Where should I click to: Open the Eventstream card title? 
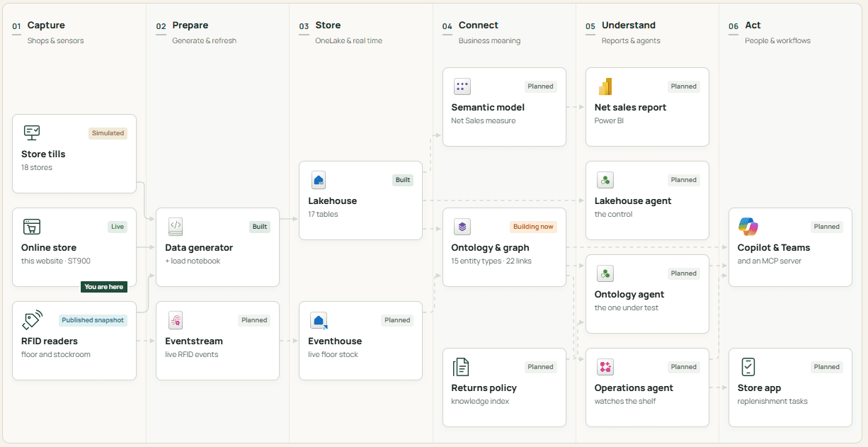point(194,341)
